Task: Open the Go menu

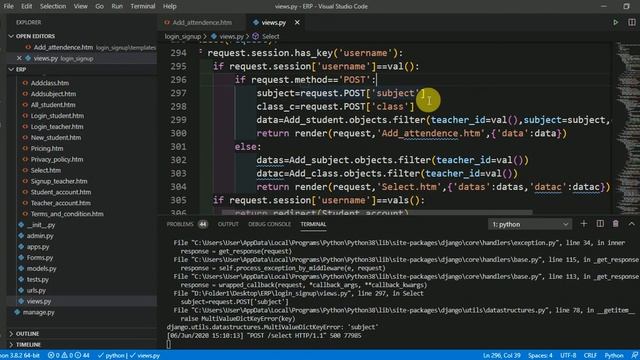Action: click(99, 6)
